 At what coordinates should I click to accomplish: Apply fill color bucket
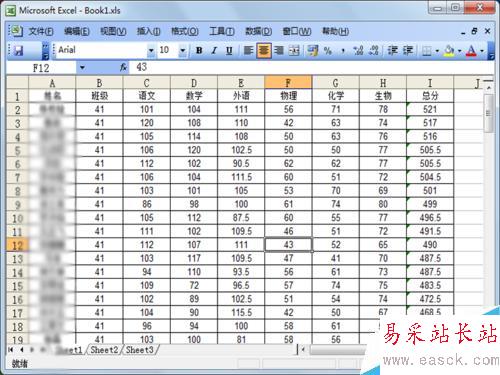point(449,51)
